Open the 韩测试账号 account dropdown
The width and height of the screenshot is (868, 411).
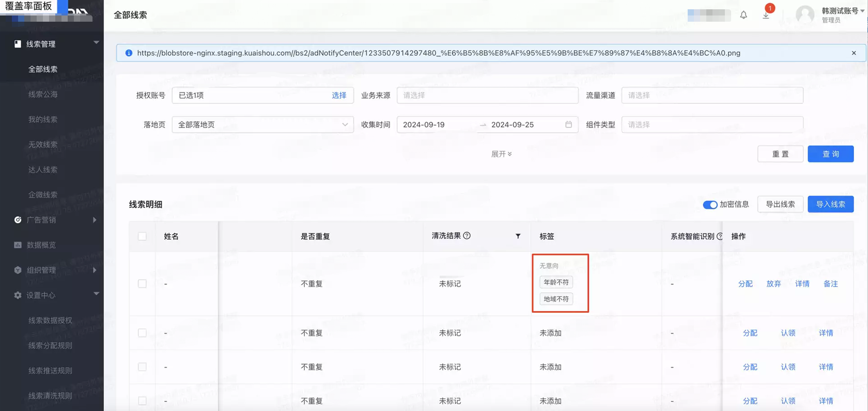point(843,11)
